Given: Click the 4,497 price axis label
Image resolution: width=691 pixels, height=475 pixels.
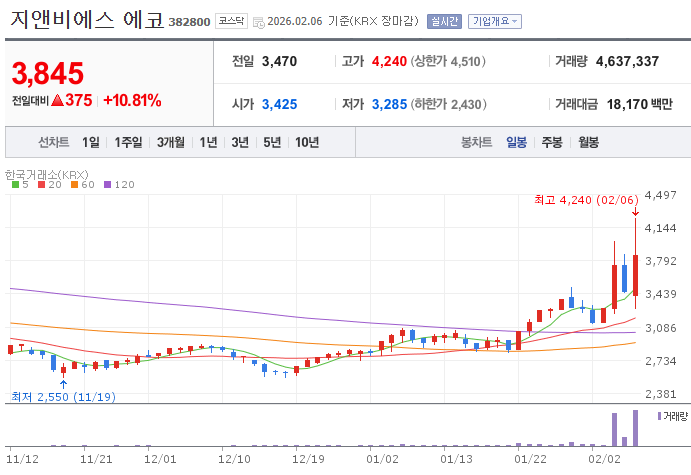Looking at the screenshot, I should point(660,195).
